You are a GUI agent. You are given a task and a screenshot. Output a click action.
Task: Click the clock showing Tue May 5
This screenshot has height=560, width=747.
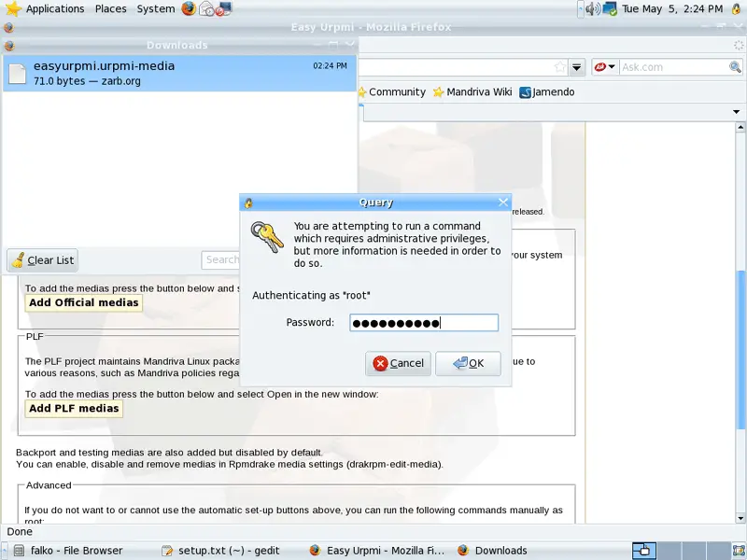(672, 8)
